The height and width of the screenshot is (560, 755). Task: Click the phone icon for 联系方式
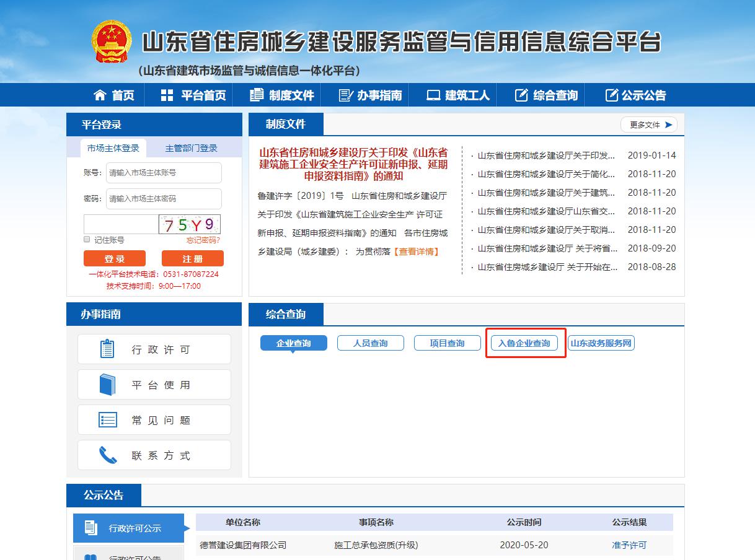pyautogui.click(x=107, y=455)
